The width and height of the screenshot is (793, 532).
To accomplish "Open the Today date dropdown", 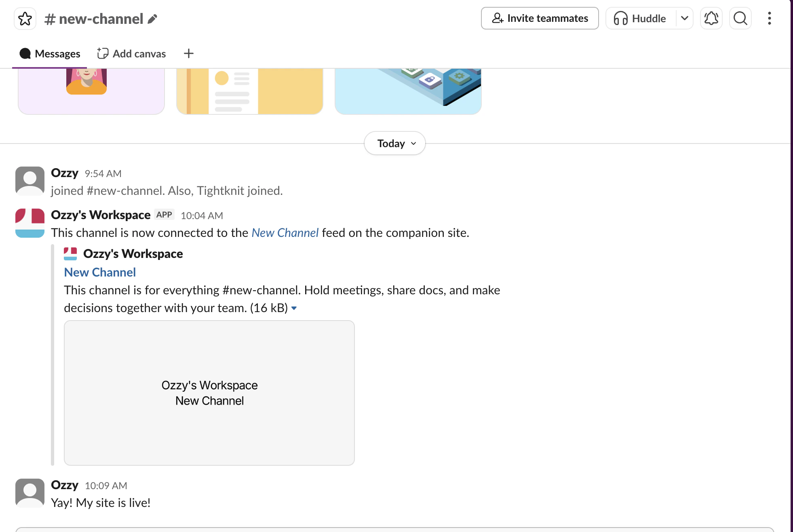I will (x=395, y=144).
